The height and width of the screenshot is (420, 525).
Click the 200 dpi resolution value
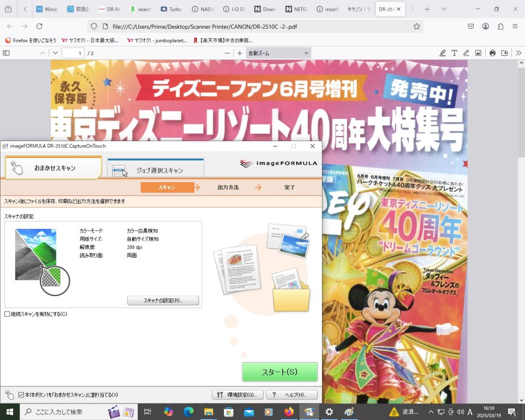coord(134,247)
